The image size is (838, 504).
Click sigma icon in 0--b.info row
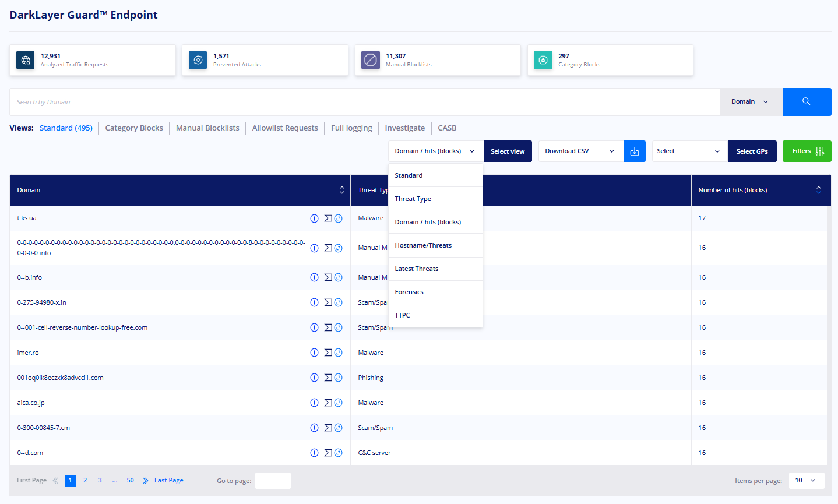coord(328,277)
